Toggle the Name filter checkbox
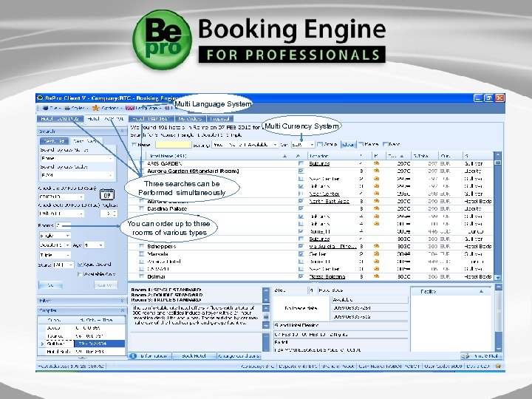Image resolution: width=532 pixels, height=399 pixels. [x=134, y=145]
